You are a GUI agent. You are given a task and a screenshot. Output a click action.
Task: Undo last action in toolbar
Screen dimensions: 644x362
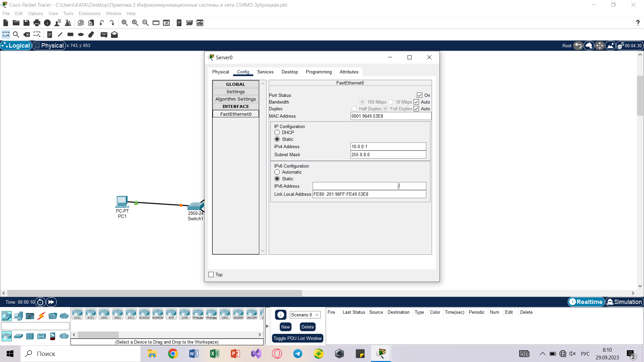[x=102, y=23]
